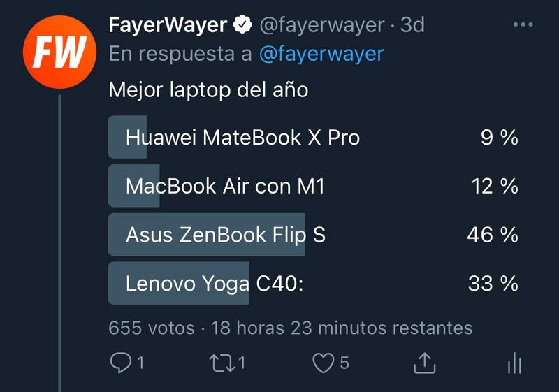Click the 3d tweet timestamp
Screen dimensions: 559x392
tap(412, 25)
